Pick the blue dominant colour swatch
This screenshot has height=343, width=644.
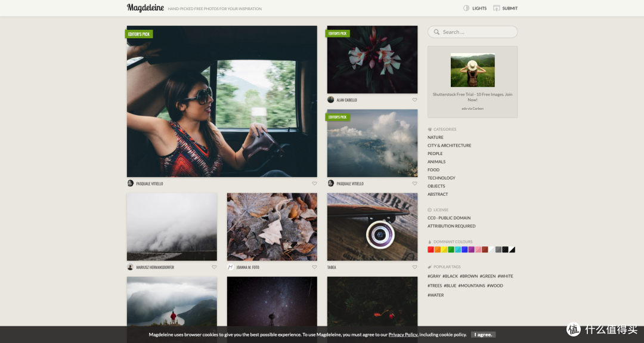click(465, 249)
